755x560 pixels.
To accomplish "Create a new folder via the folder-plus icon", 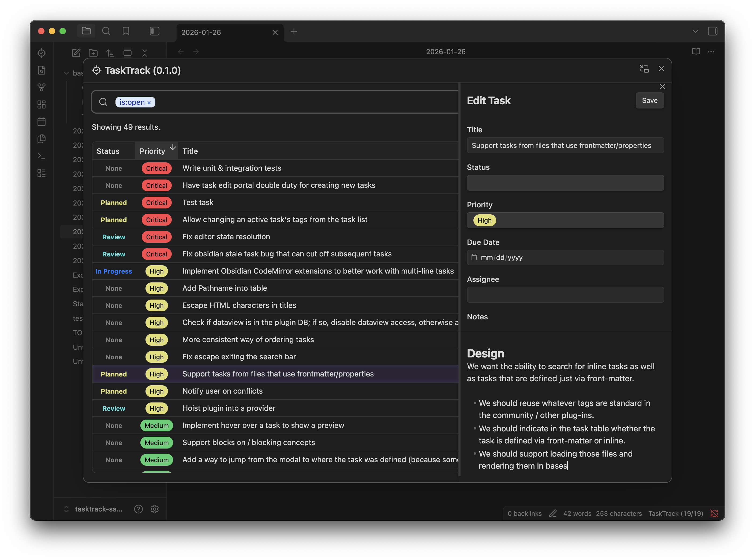I will [93, 53].
